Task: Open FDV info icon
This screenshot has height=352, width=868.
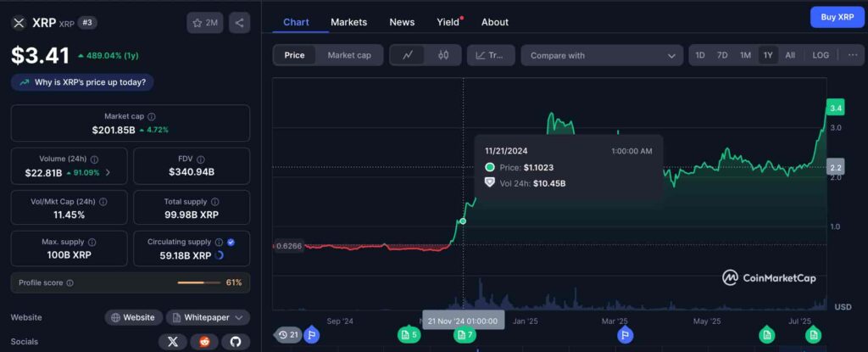Action: tap(201, 159)
